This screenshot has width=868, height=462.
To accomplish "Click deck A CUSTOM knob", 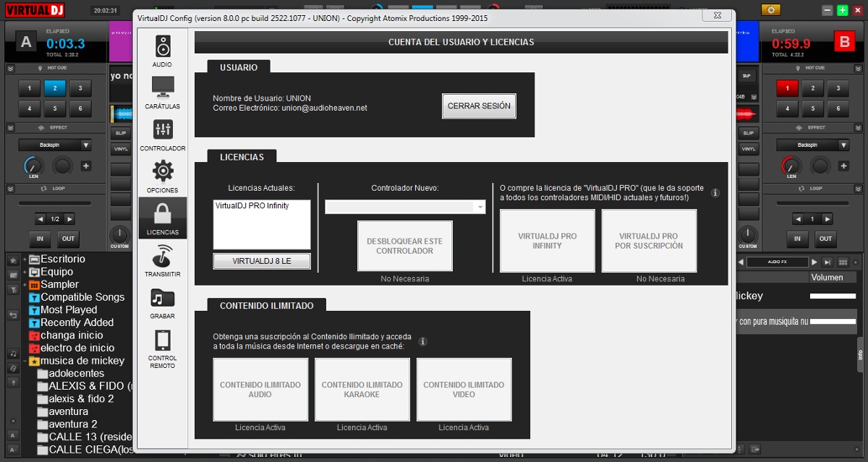I will (x=119, y=234).
